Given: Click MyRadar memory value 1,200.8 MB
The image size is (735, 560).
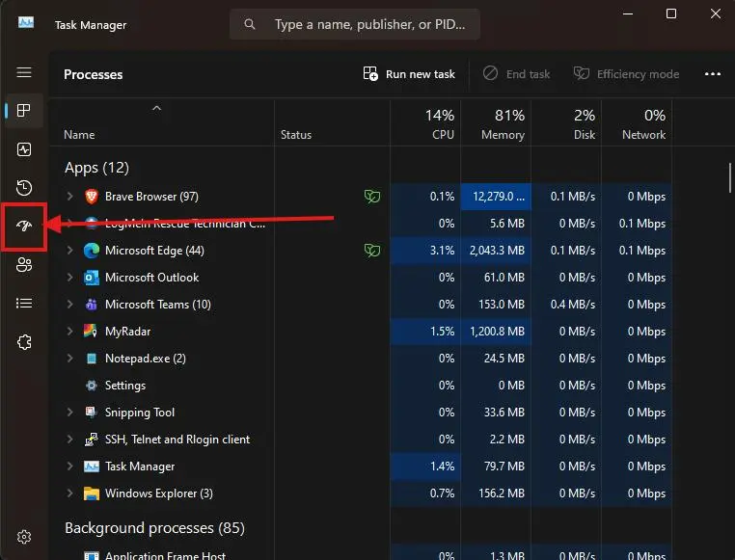Looking at the screenshot, I should pyautogui.click(x=497, y=332).
